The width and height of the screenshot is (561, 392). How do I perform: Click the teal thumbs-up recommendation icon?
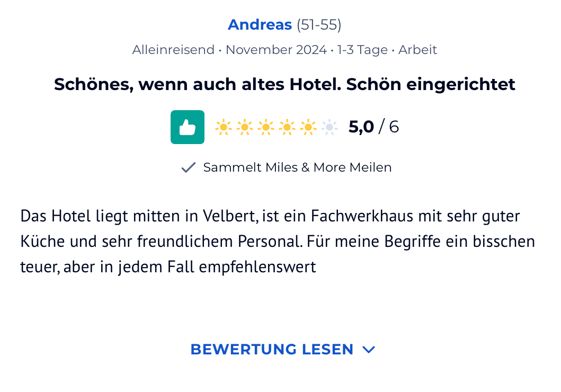coord(187,127)
